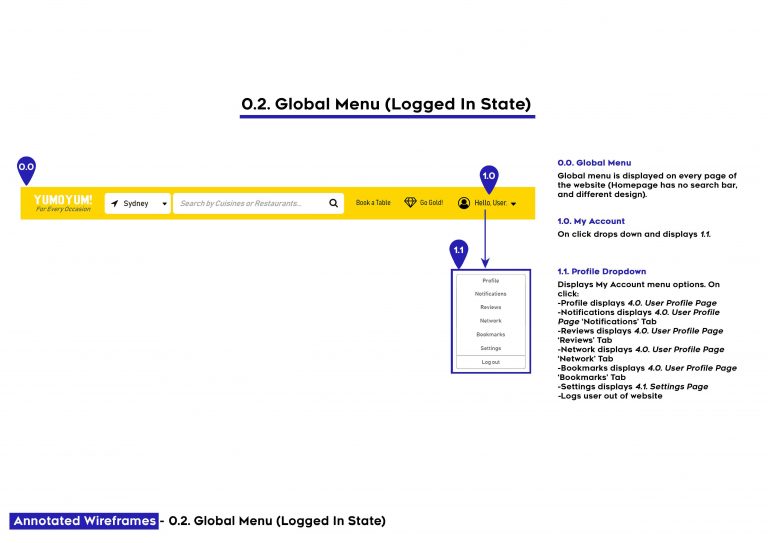This screenshot has height=543, width=768.
Task: Click the '0.0. Global Menu' annotation heading
Action: tap(594, 163)
